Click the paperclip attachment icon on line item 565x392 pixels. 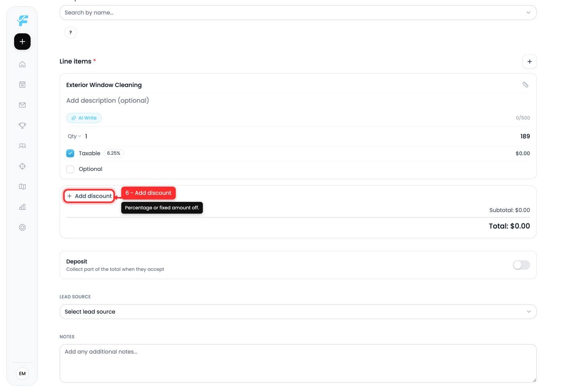[x=525, y=85]
